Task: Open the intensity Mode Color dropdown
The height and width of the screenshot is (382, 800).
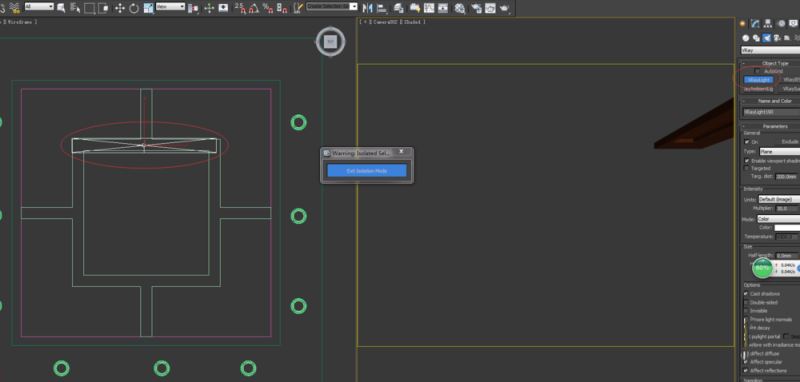Action: click(x=779, y=219)
